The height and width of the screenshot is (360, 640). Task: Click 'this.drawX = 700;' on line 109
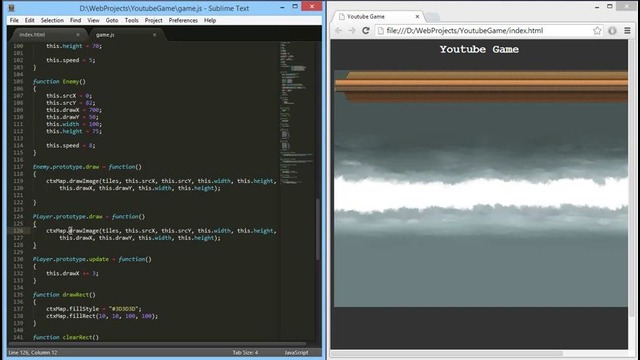click(74, 110)
